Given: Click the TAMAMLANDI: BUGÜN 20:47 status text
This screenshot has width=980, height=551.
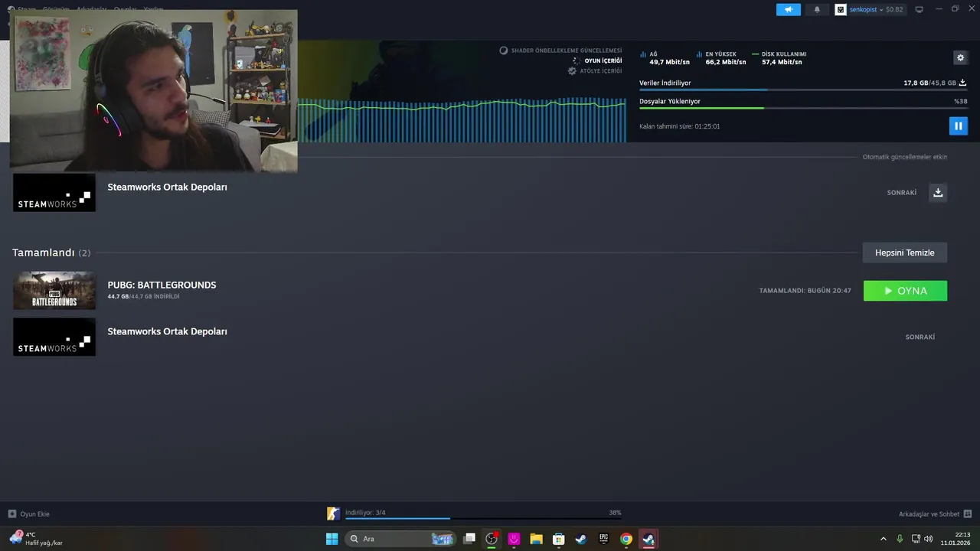Looking at the screenshot, I should [805, 291].
